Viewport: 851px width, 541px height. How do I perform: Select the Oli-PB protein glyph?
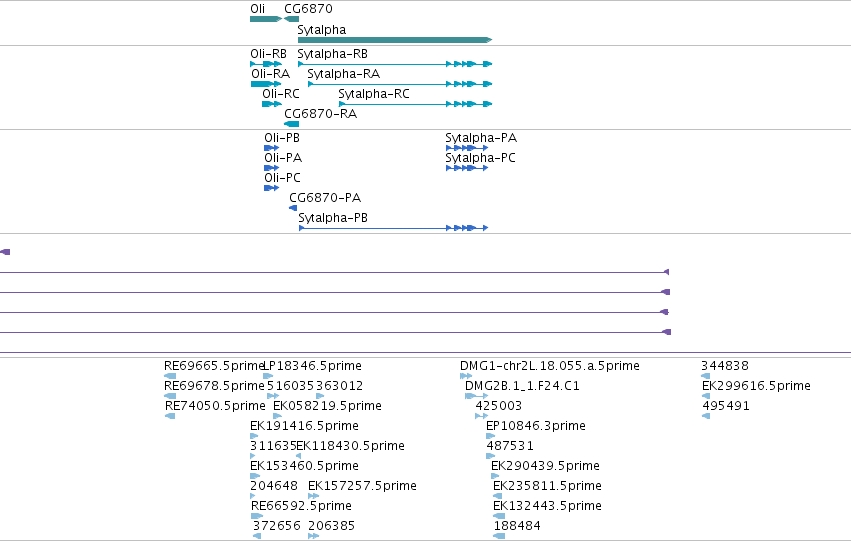pos(271,148)
